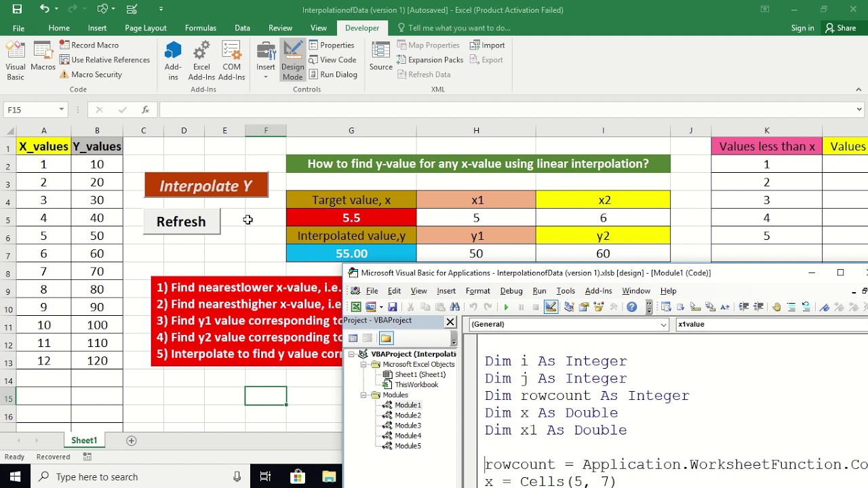Collapse Microsoft Excel Objects folder
This screenshot has height=488, width=868.
coord(363,364)
